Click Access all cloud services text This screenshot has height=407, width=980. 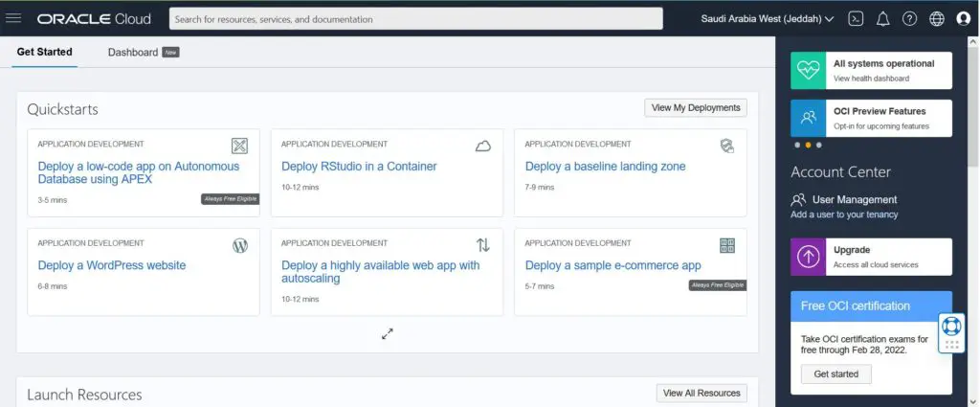(x=876, y=264)
